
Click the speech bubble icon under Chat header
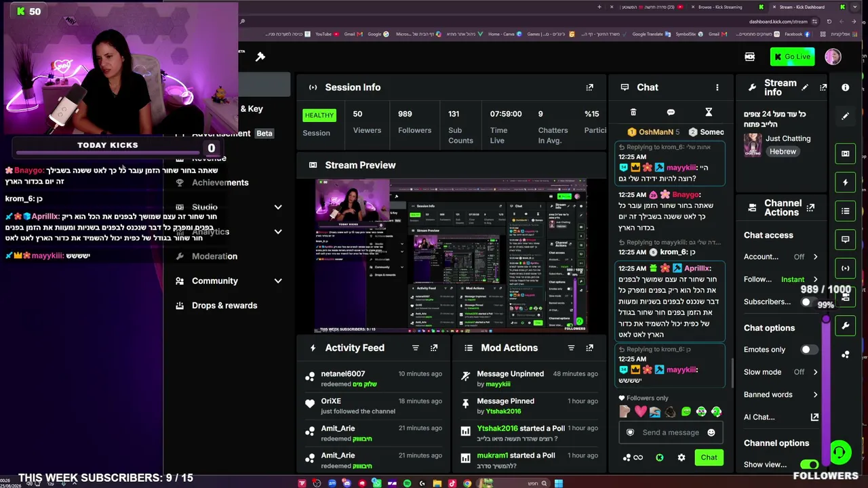coord(671,113)
